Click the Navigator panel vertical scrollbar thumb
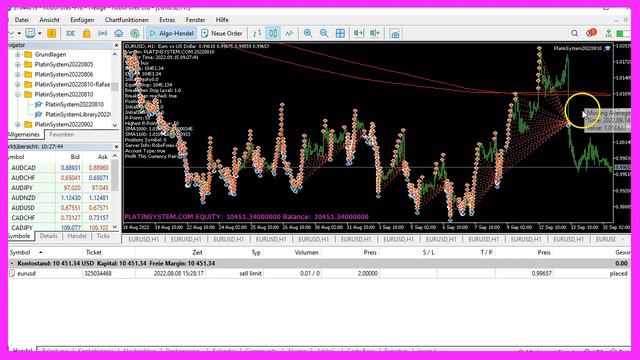This screenshot has height=360, width=640. pos(115,87)
